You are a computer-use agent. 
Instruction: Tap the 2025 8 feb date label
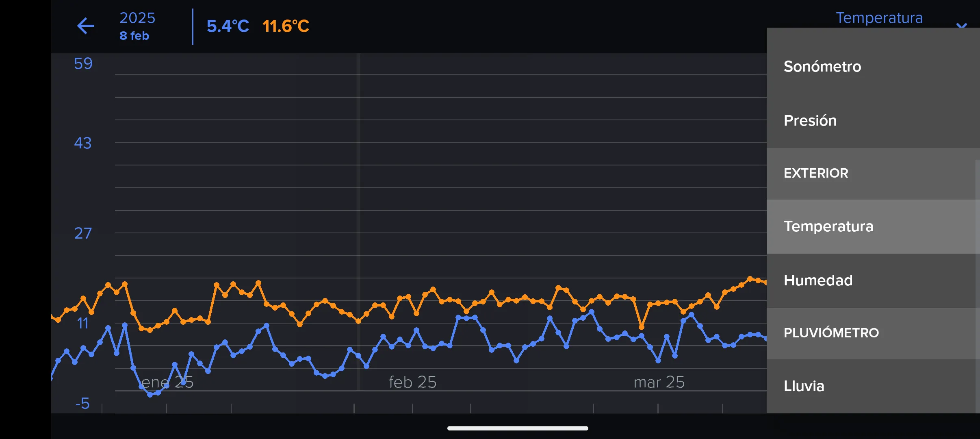(x=137, y=26)
